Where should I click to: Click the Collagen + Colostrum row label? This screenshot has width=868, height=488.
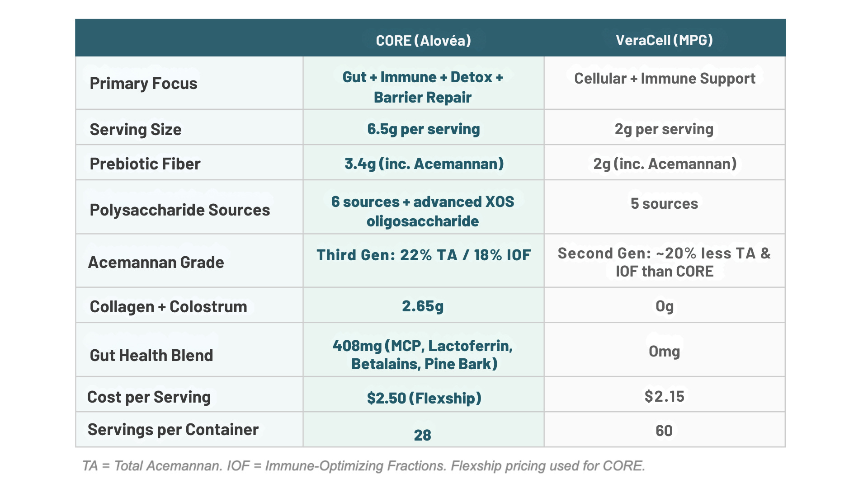[168, 307]
